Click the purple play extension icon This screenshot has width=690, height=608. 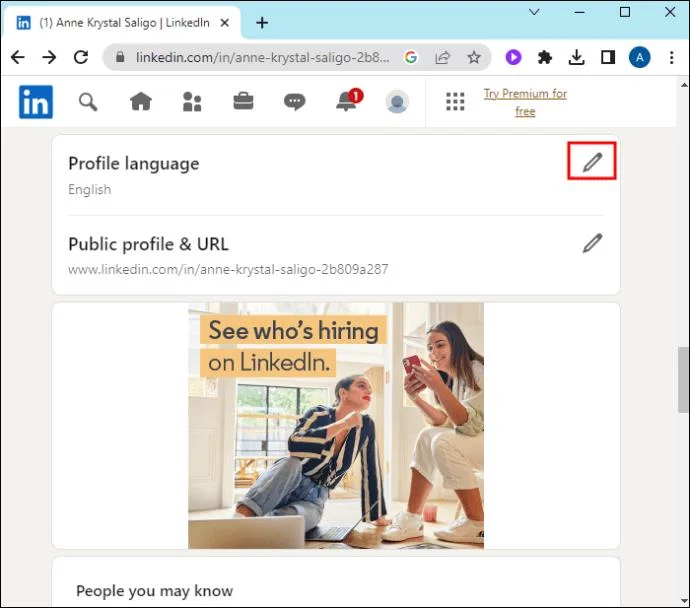pos(513,57)
